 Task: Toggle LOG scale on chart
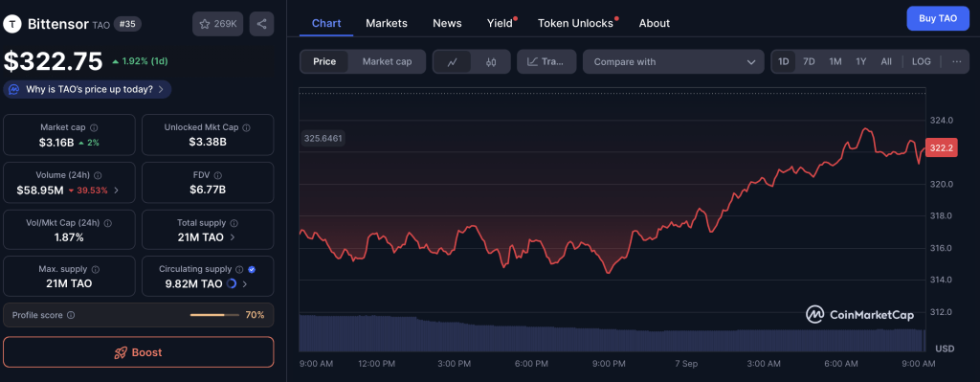[x=922, y=61]
